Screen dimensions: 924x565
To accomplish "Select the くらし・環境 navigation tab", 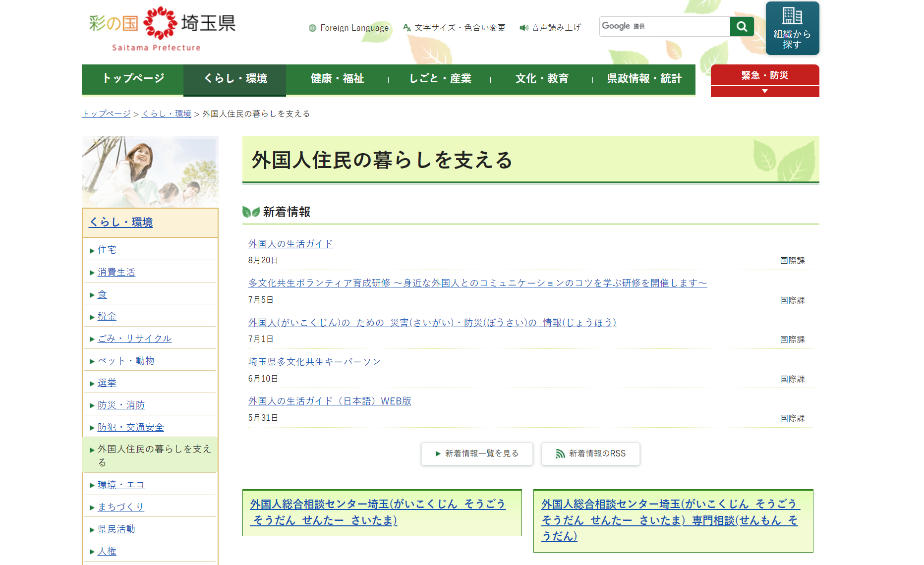I will tap(235, 79).
